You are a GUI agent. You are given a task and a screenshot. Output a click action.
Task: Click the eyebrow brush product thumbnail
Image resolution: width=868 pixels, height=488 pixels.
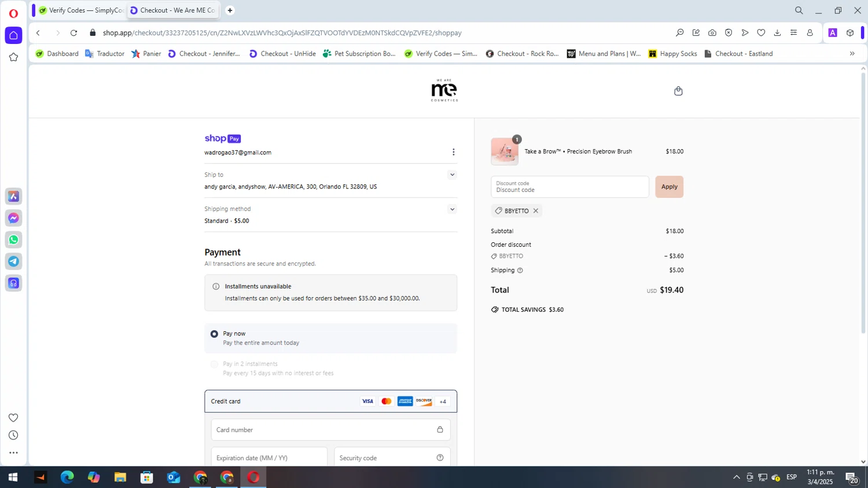(x=505, y=151)
